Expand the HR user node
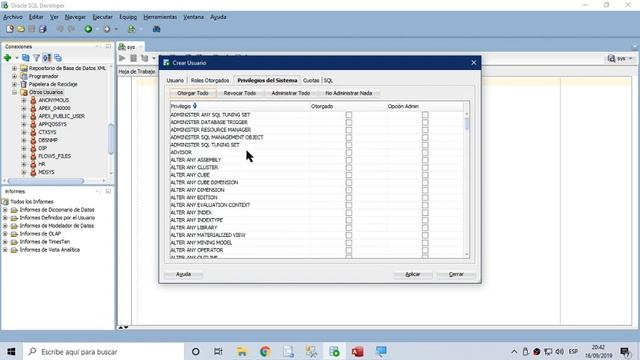Viewport: 640px width, 360px height. point(24,164)
